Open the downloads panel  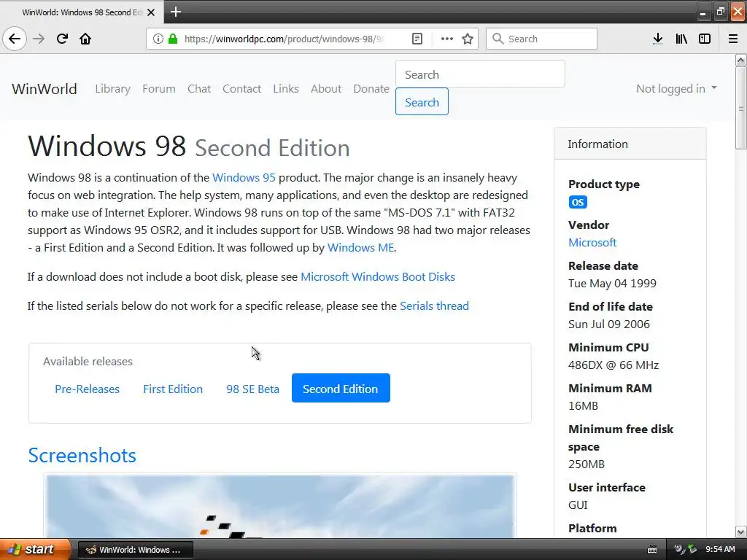click(657, 39)
